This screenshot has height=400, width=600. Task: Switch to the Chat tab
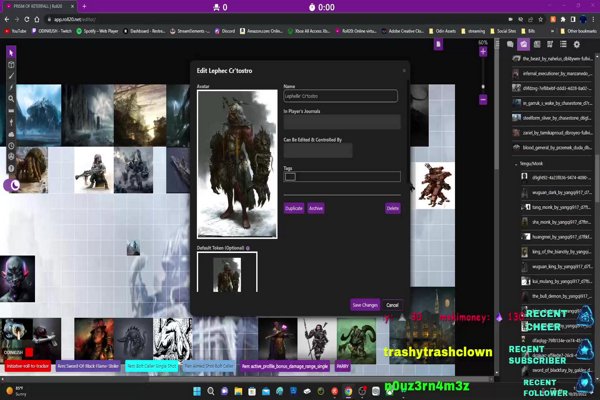click(x=510, y=44)
